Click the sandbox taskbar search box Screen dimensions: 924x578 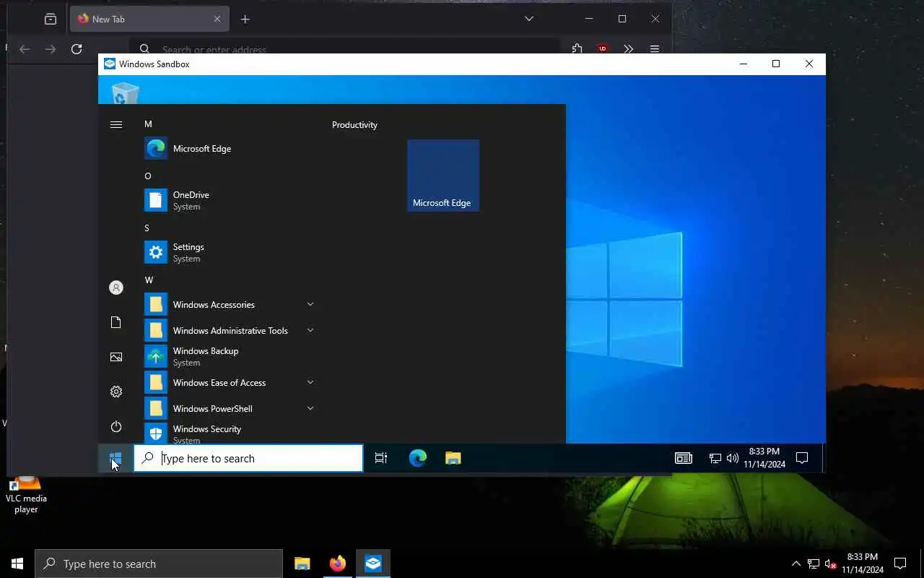coord(248,458)
